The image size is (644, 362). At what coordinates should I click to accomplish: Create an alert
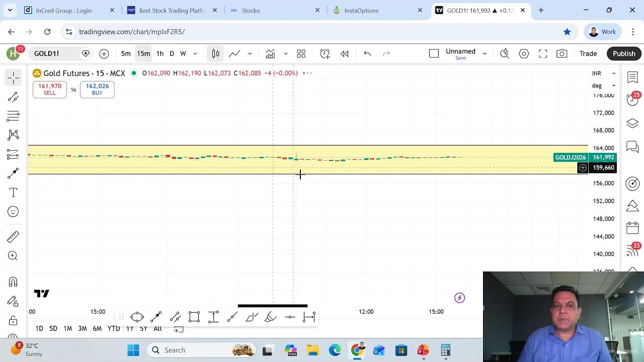[x=325, y=54]
